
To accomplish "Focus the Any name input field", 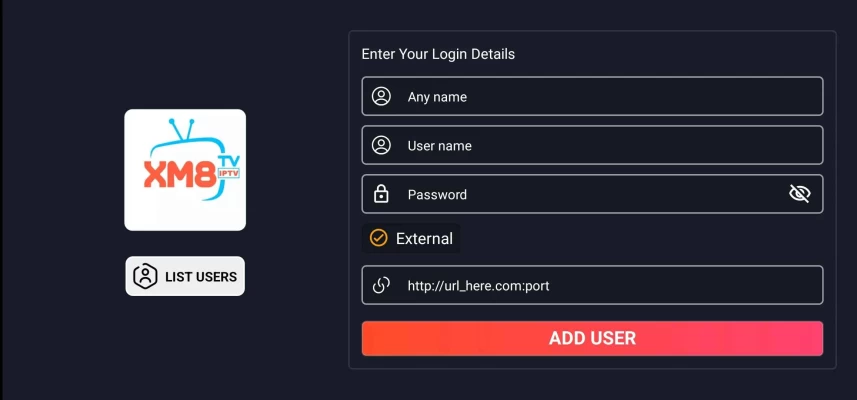I will tap(592, 96).
